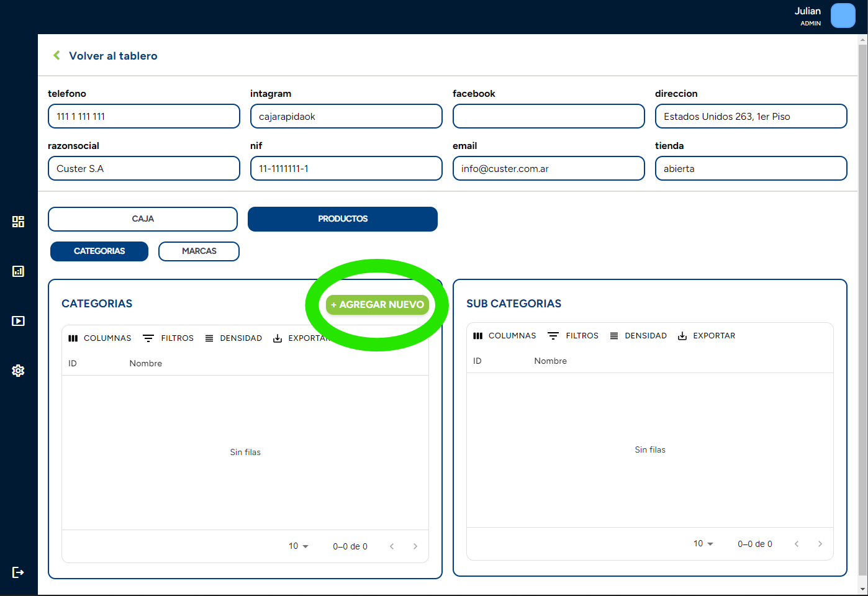The image size is (868, 596).
Task: Click the Volver al tablero link
Action: pos(113,55)
